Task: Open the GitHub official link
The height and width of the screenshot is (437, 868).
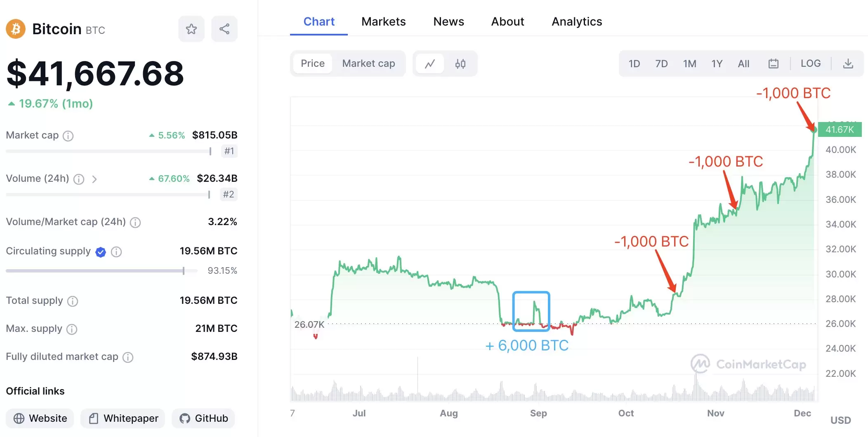Action: [203, 418]
